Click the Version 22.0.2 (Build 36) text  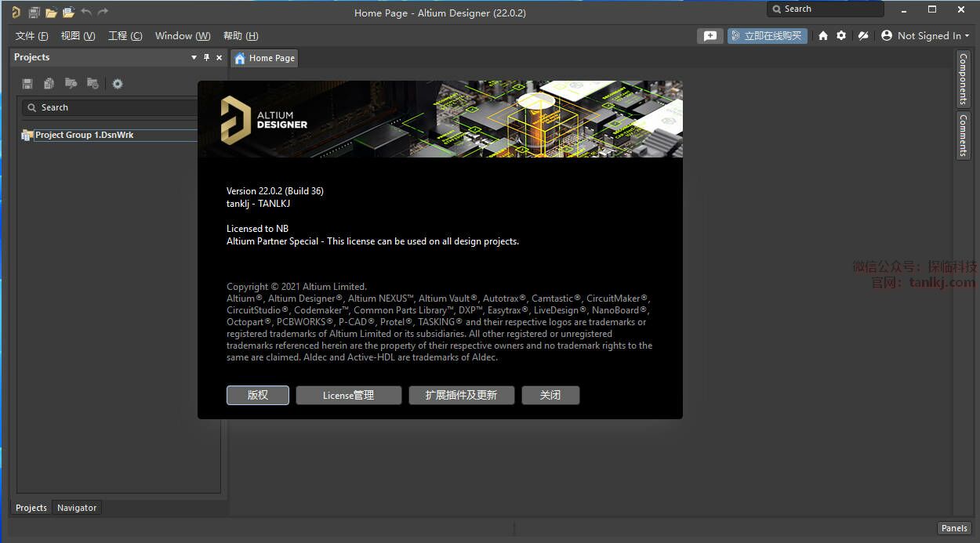pyautogui.click(x=275, y=191)
